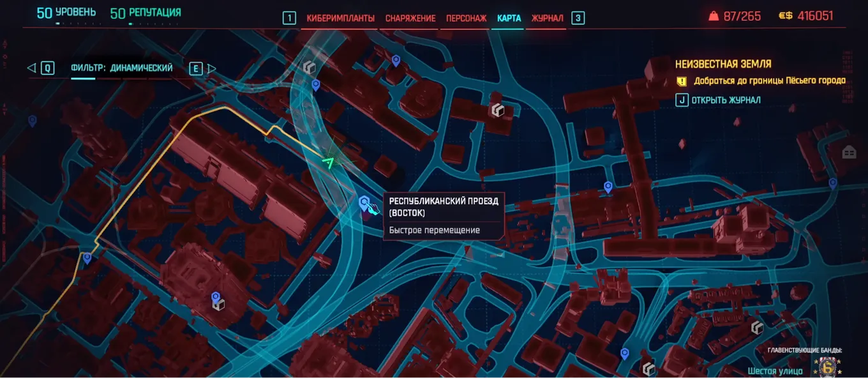Select the fast travel pin stacked on a cube icon
This screenshot has width=868, height=378.
[x=216, y=297]
